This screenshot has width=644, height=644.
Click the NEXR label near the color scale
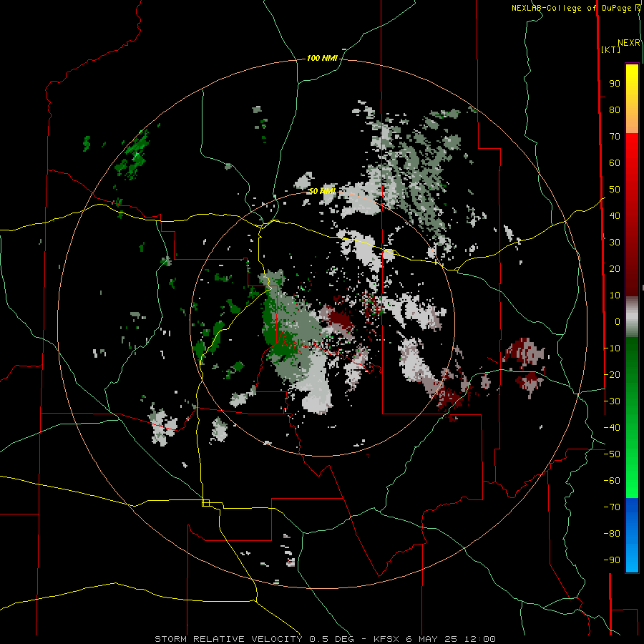tap(629, 43)
